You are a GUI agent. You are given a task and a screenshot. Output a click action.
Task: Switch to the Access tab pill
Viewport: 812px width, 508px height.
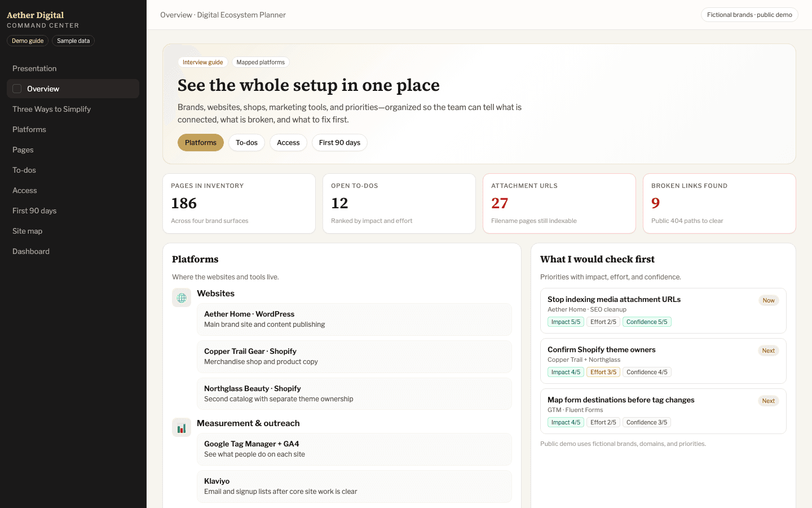(288, 143)
